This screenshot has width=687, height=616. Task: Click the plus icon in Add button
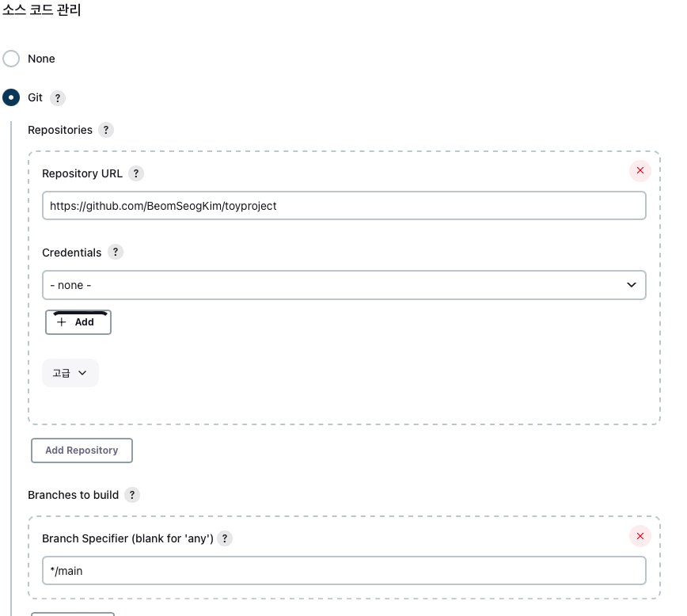(x=62, y=322)
